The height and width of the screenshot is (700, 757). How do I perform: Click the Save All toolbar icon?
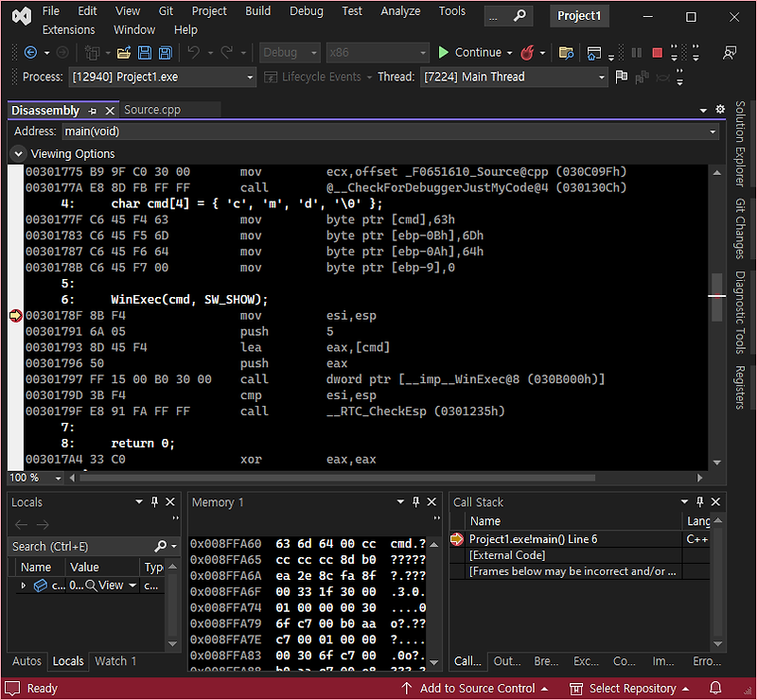coord(165,53)
